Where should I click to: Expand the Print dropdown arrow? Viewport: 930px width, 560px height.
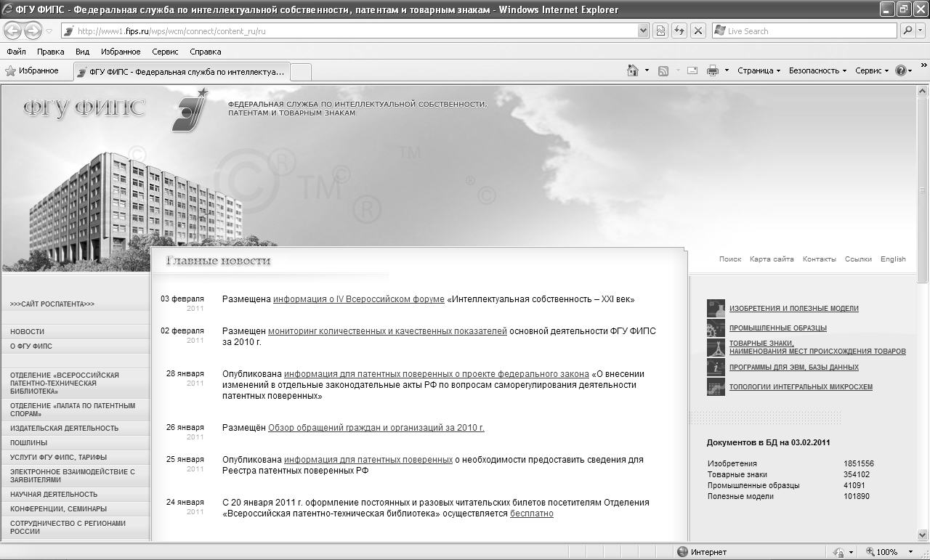[x=727, y=70]
